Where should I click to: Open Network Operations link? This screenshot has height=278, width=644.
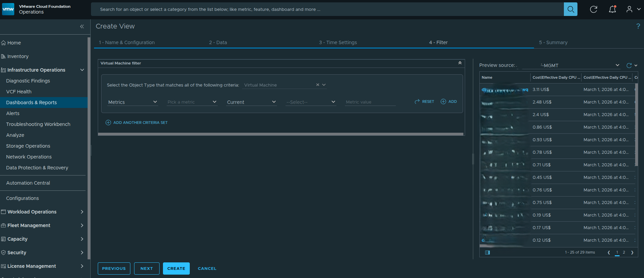tap(29, 157)
